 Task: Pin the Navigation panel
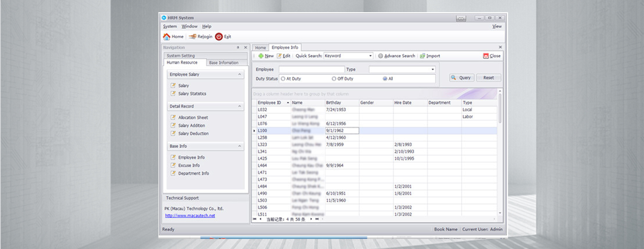(238, 47)
